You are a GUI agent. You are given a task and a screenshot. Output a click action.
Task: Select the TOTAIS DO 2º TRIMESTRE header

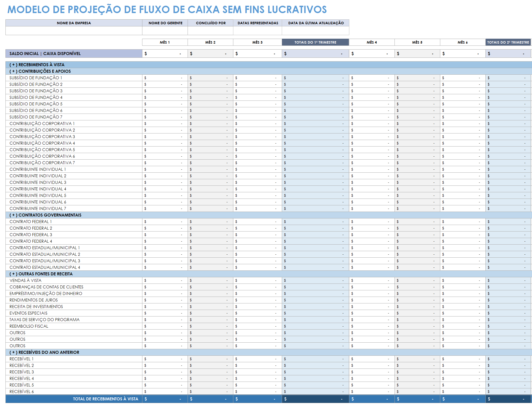(x=508, y=42)
